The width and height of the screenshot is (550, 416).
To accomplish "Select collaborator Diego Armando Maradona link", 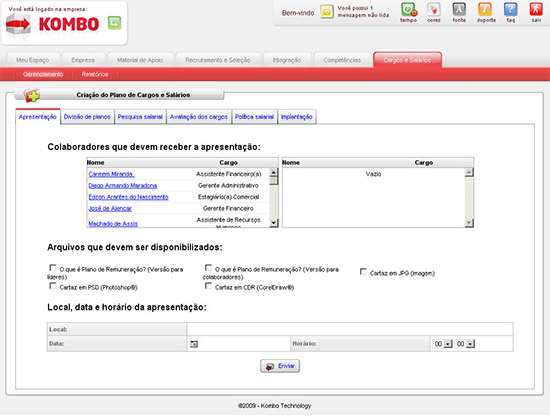I will tap(123, 186).
